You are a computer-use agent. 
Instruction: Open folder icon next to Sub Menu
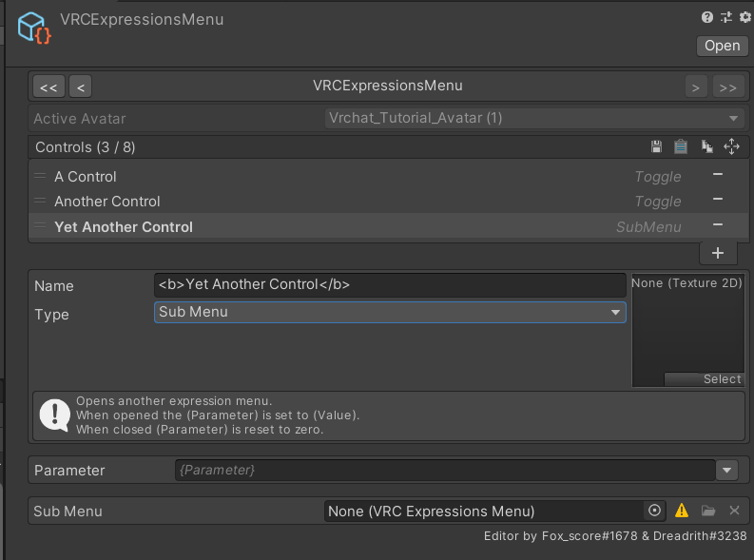tap(708, 511)
